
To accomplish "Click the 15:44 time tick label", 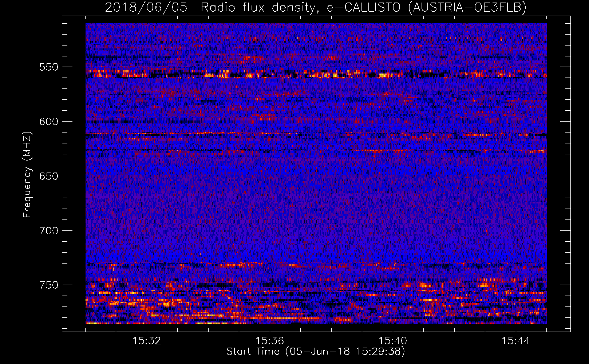I will point(516,341).
